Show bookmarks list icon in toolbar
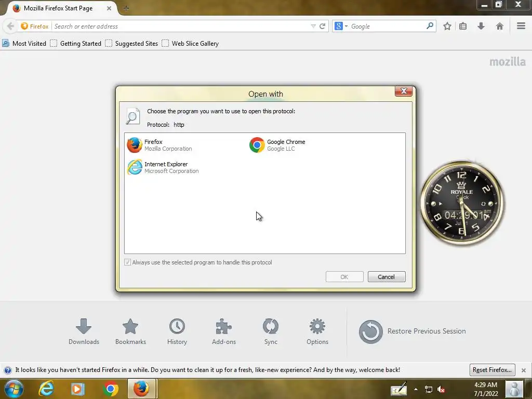The width and height of the screenshot is (532, 399). [463, 26]
